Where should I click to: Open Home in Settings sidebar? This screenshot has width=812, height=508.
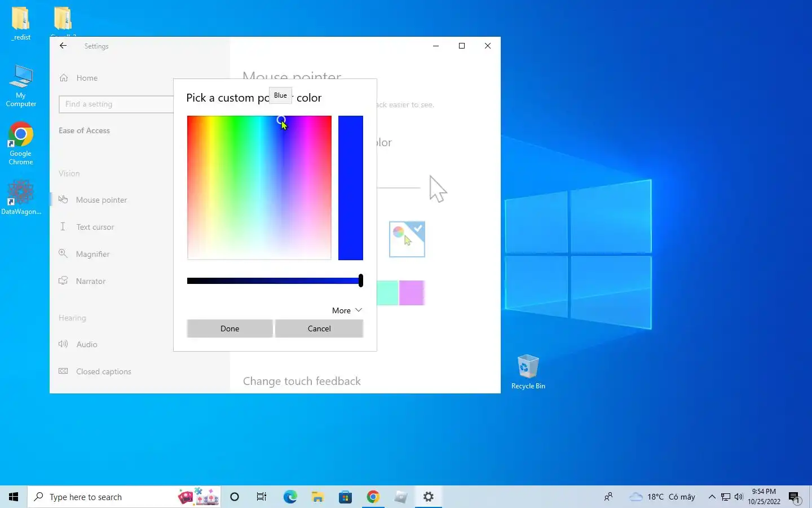click(87, 78)
